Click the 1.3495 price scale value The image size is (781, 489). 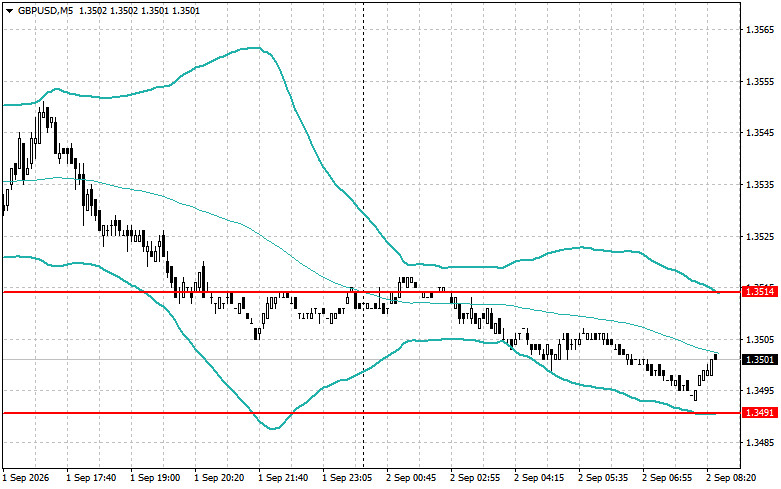pyautogui.click(x=760, y=391)
